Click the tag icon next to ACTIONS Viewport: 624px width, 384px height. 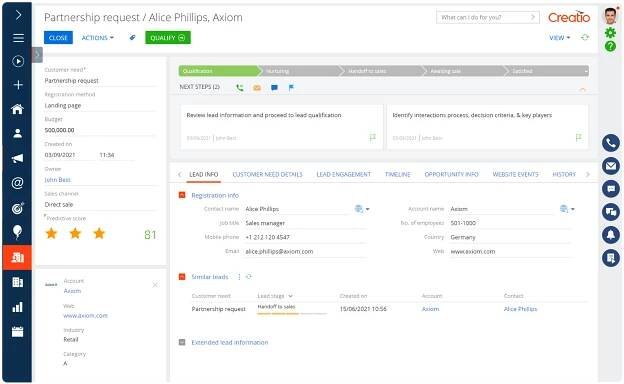coord(133,37)
